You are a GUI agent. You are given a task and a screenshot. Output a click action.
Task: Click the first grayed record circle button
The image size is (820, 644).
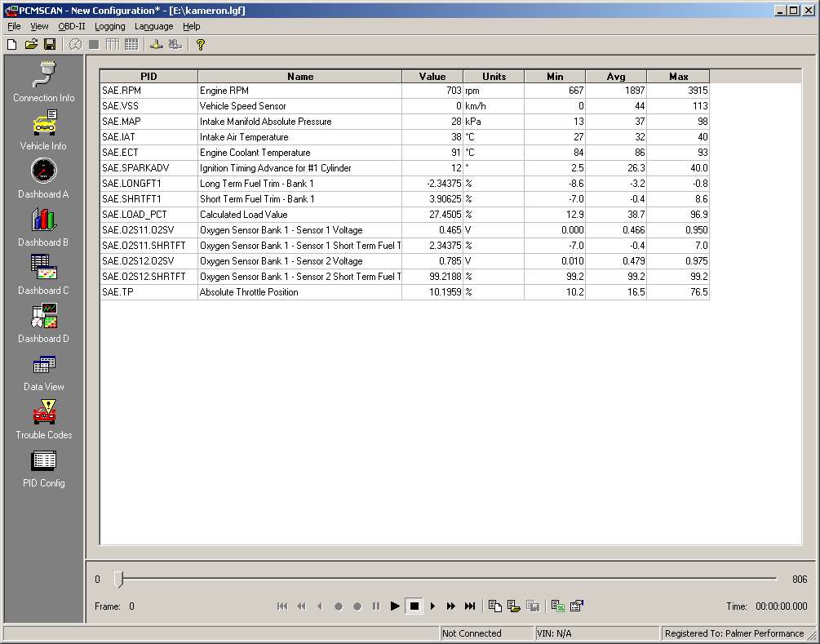[339, 606]
